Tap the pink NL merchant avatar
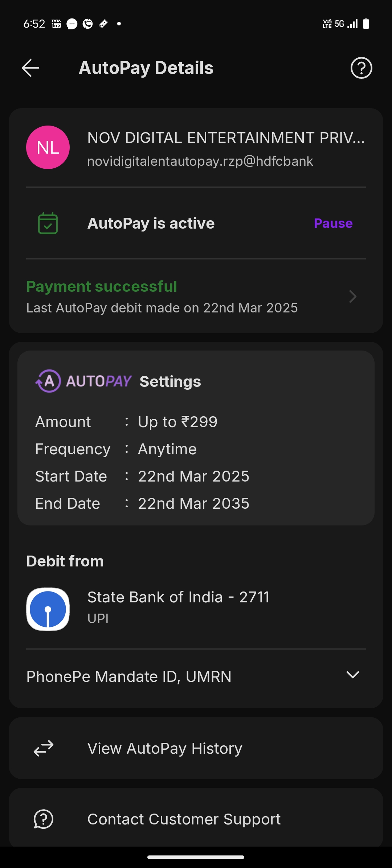The width and height of the screenshot is (392, 868). tap(48, 147)
